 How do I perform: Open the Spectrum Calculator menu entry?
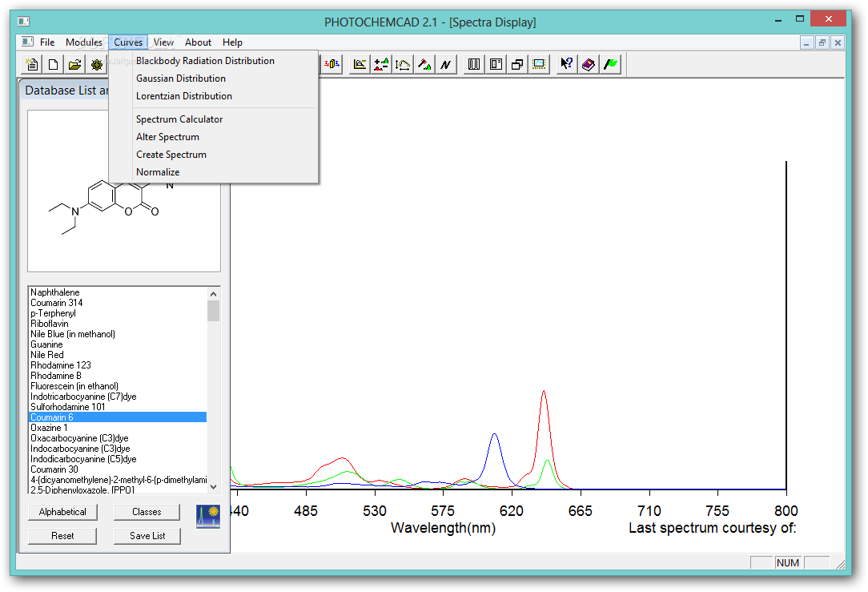click(x=214, y=119)
